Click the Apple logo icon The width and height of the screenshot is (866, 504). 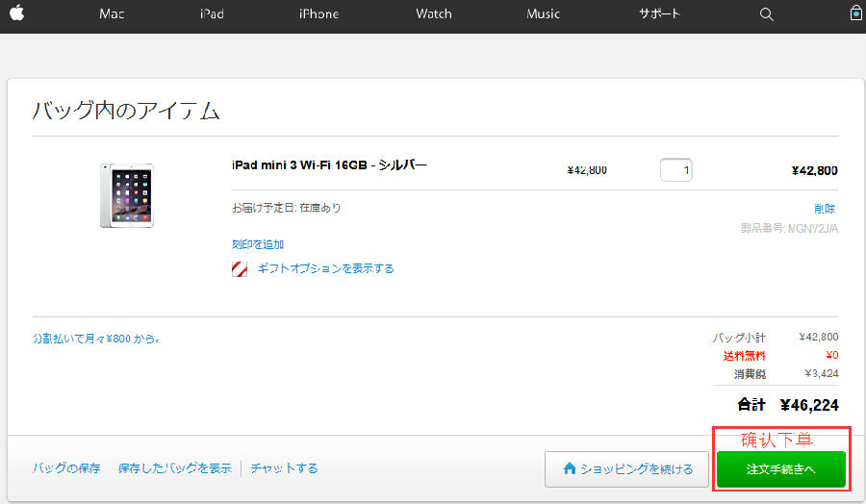point(16,13)
